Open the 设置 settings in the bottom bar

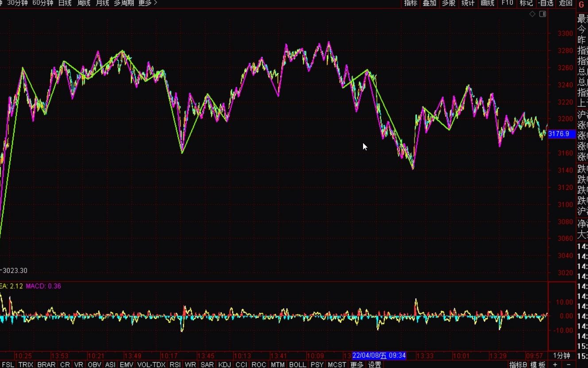click(x=375, y=364)
